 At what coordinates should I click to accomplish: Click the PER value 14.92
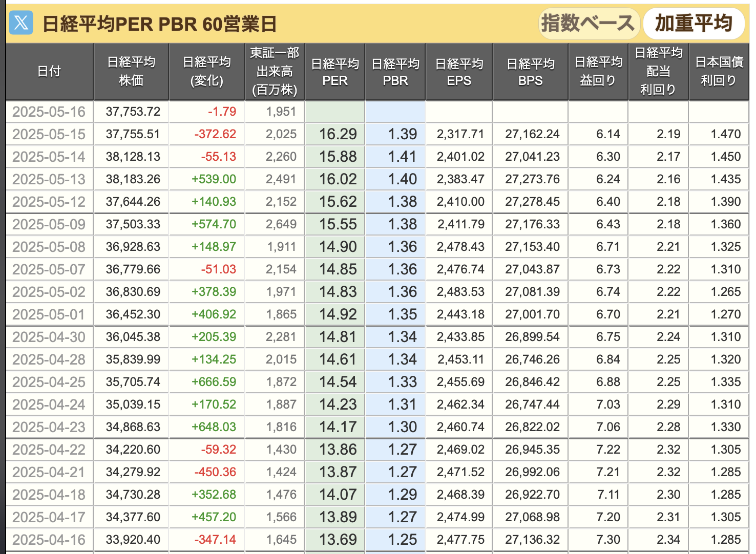pyautogui.click(x=338, y=314)
